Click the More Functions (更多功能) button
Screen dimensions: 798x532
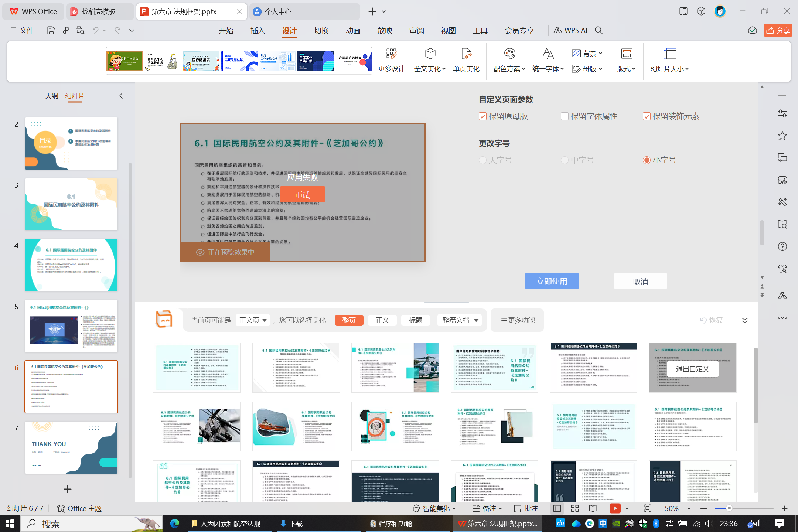coord(517,320)
